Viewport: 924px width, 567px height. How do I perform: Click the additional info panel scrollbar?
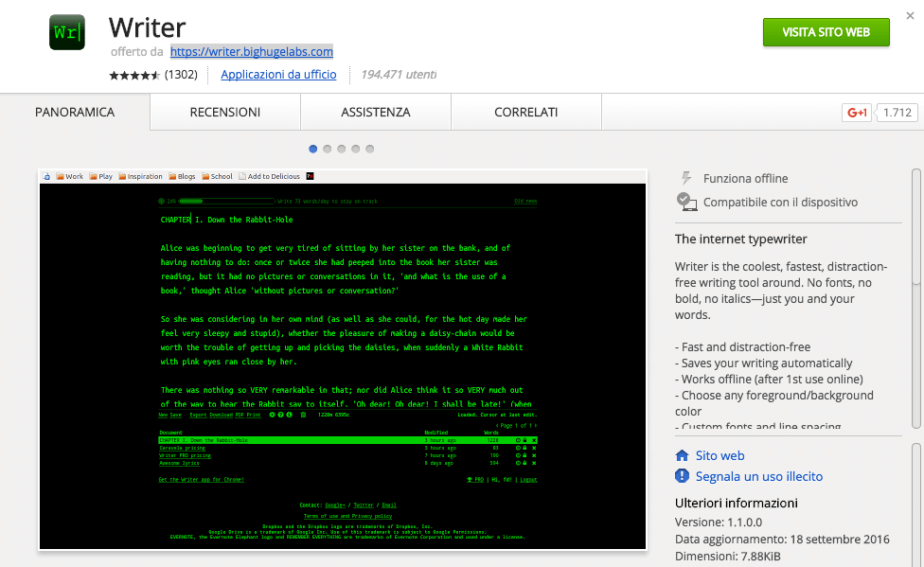coord(915,505)
